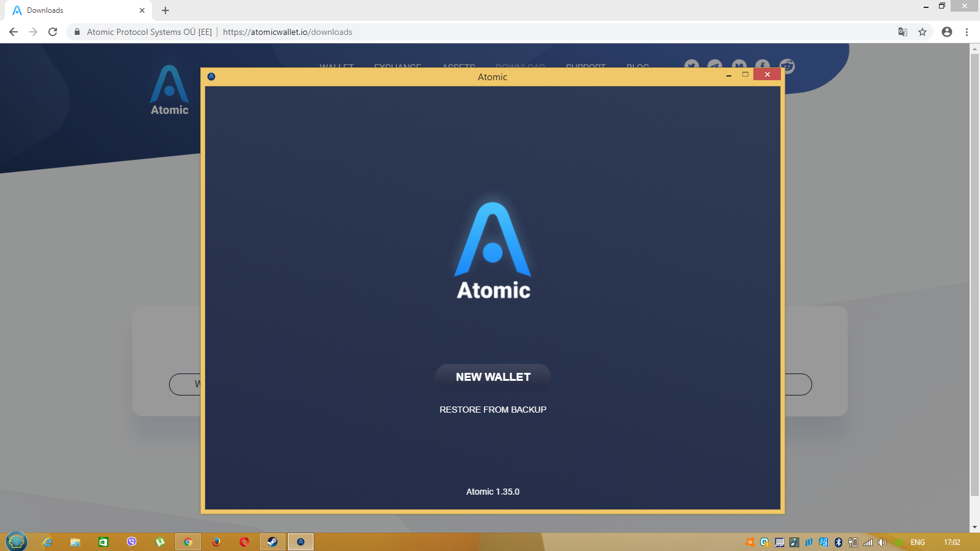Click the browser page vertical scrollbar thumb
Image resolution: width=980 pixels, height=551 pixels.
coord(974,275)
